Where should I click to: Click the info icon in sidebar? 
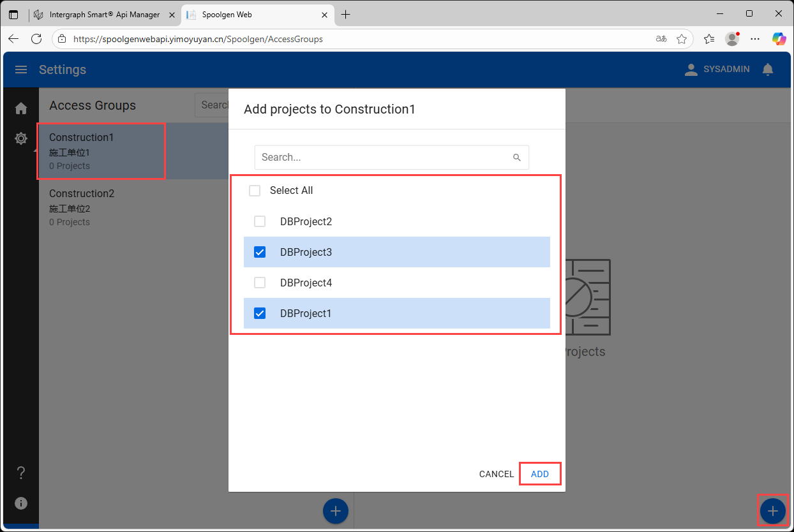pyautogui.click(x=21, y=503)
